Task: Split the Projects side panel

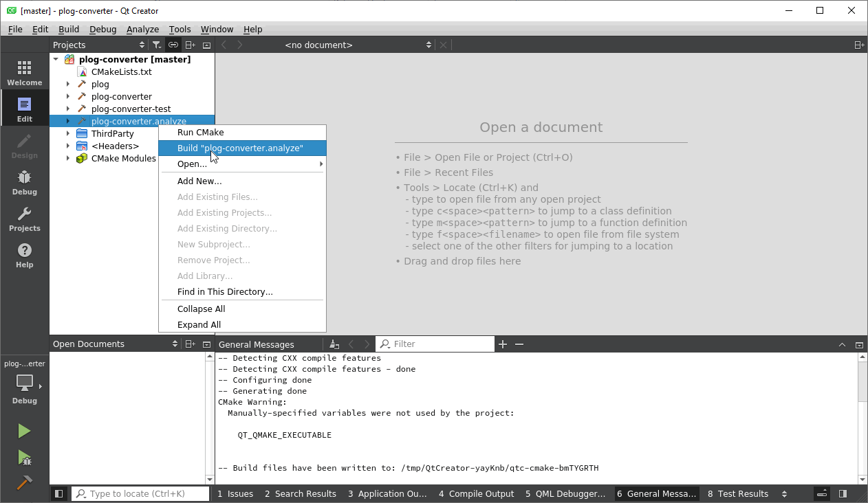Action: tap(191, 45)
